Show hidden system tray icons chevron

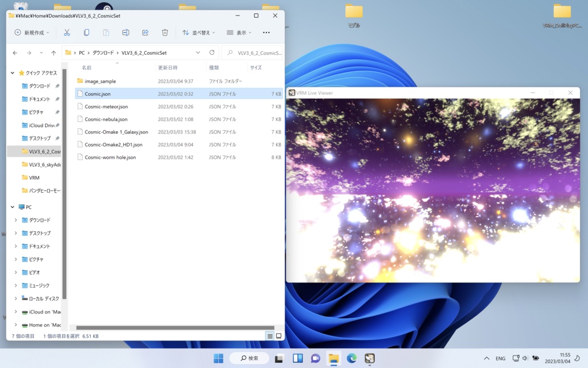[486, 358]
